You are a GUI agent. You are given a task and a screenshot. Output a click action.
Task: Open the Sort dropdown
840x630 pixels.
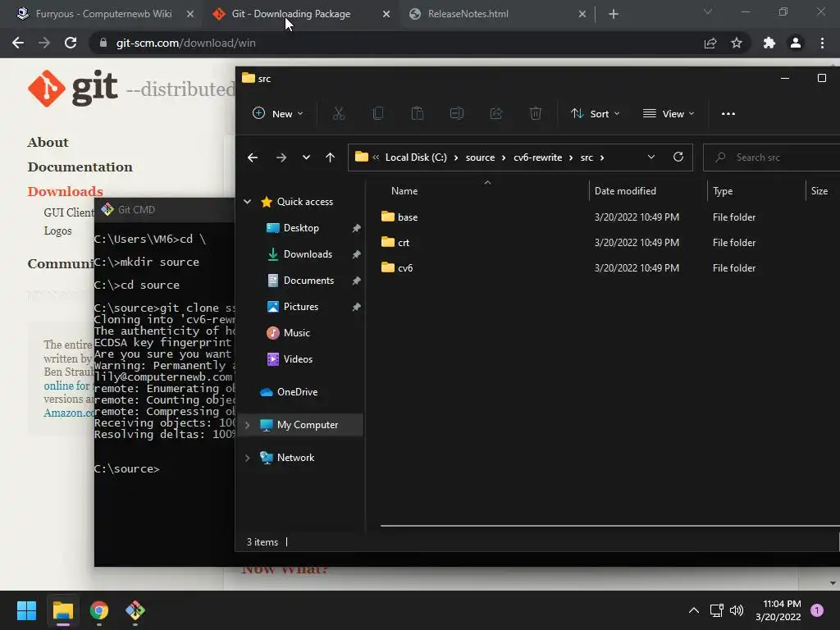coord(596,113)
